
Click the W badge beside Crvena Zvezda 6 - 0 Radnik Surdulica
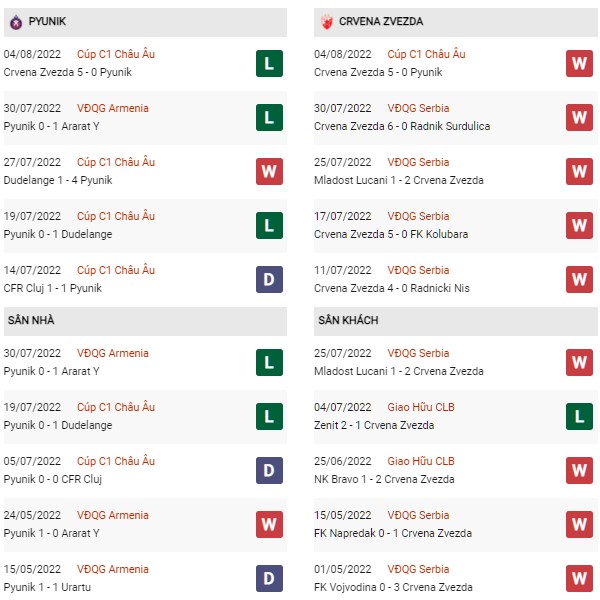(x=579, y=117)
